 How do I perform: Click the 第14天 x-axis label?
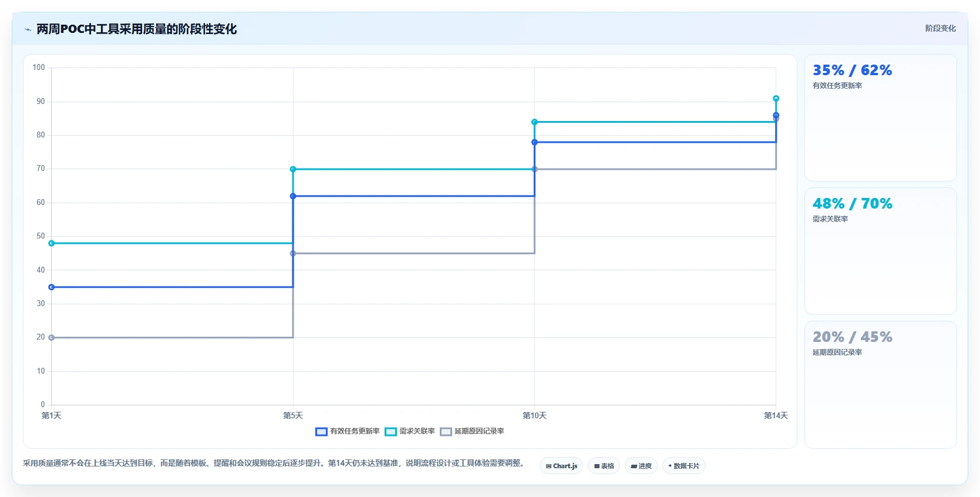pyautogui.click(x=776, y=415)
